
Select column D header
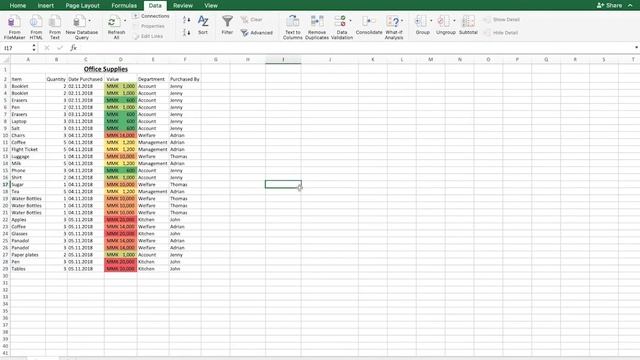(x=121, y=60)
